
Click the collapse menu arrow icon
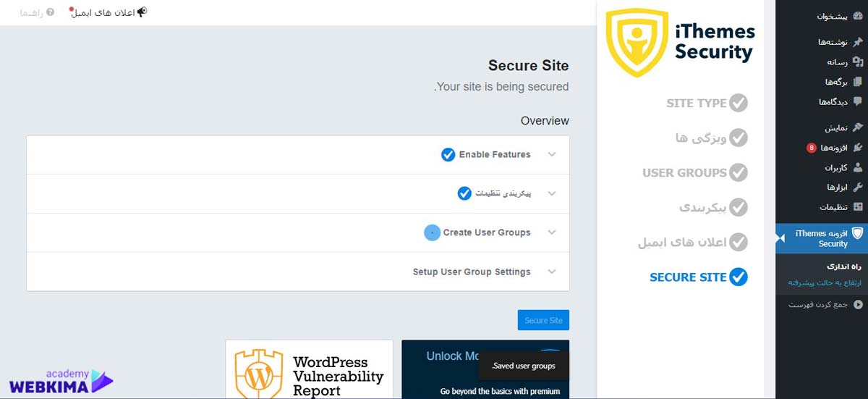coord(858,305)
